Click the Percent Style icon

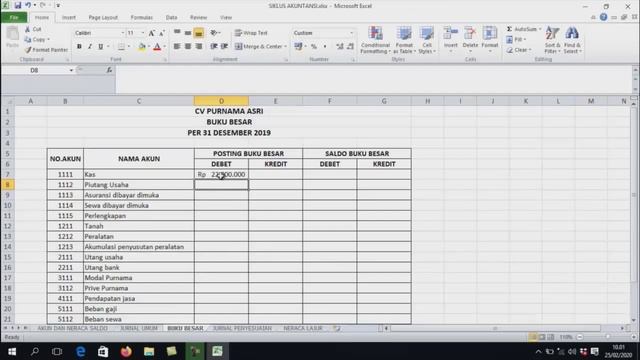click(313, 47)
